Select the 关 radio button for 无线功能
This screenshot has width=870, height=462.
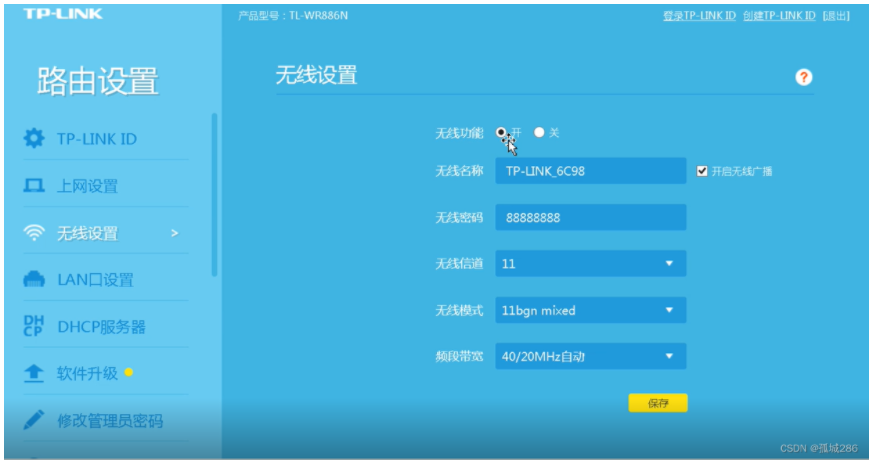[539, 132]
